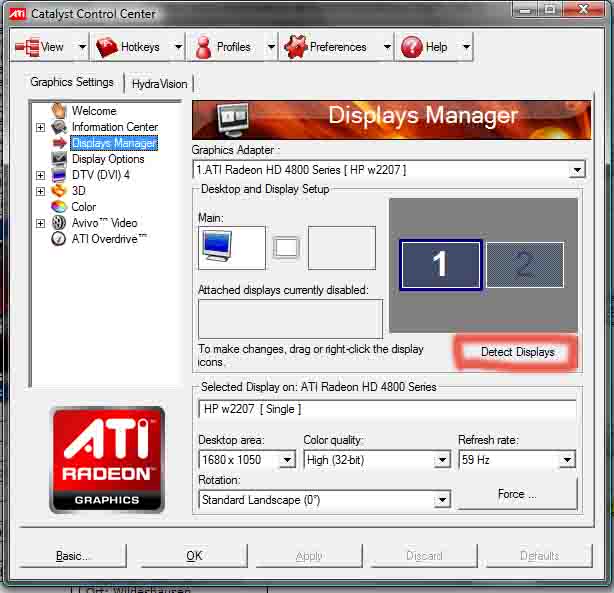This screenshot has width=614, height=593.
Task: Select Color text in the tree
Action: pos(83,207)
